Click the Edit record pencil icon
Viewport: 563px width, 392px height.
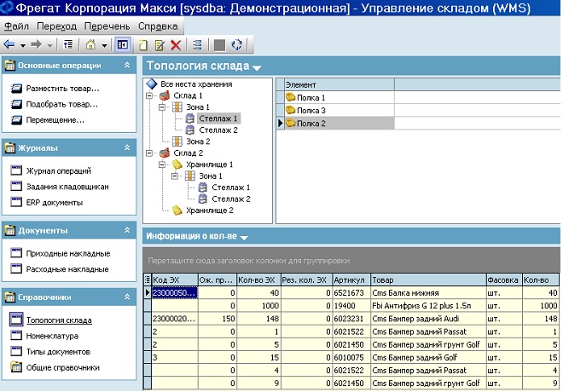click(x=160, y=45)
